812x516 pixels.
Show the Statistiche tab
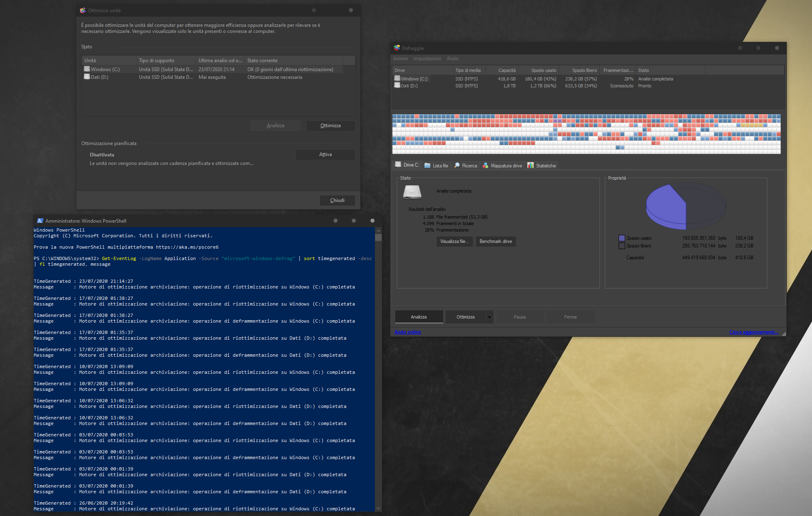click(x=542, y=165)
